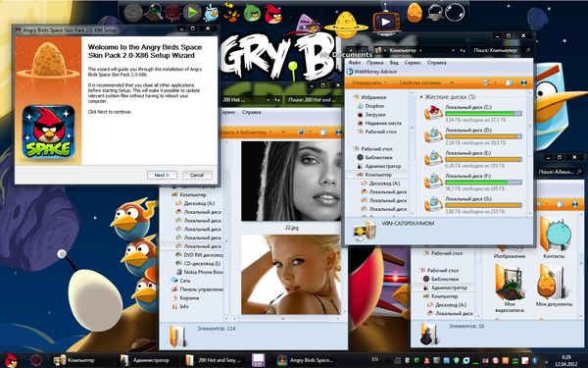Click the Поиск: 200 Hot search field

[313, 100]
